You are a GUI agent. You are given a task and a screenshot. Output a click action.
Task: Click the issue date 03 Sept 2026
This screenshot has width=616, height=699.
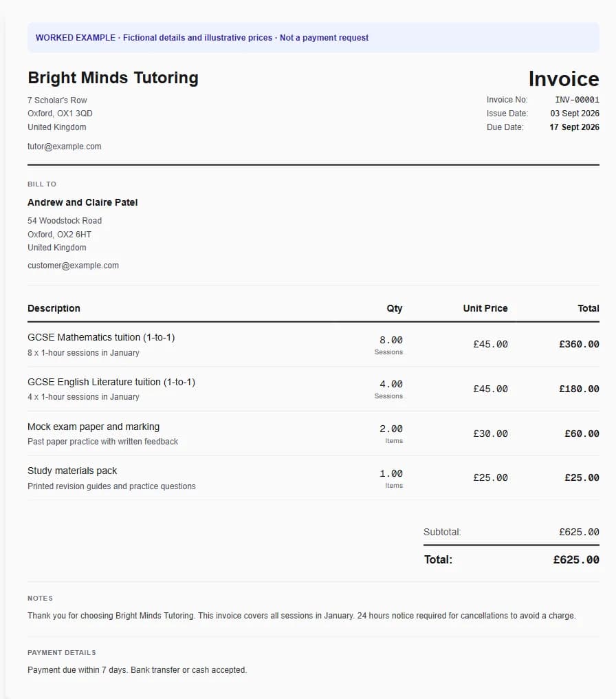pyautogui.click(x=575, y=114)
